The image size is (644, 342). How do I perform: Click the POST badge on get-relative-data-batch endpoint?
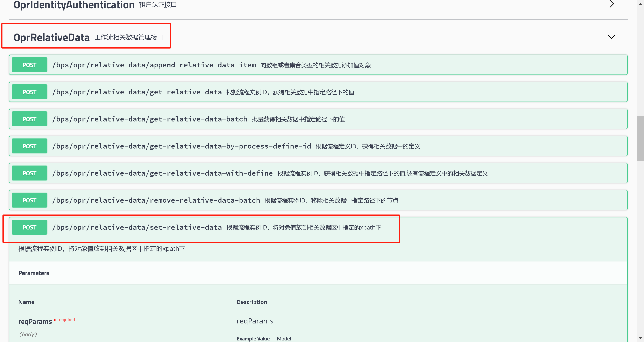pos(29,119)
